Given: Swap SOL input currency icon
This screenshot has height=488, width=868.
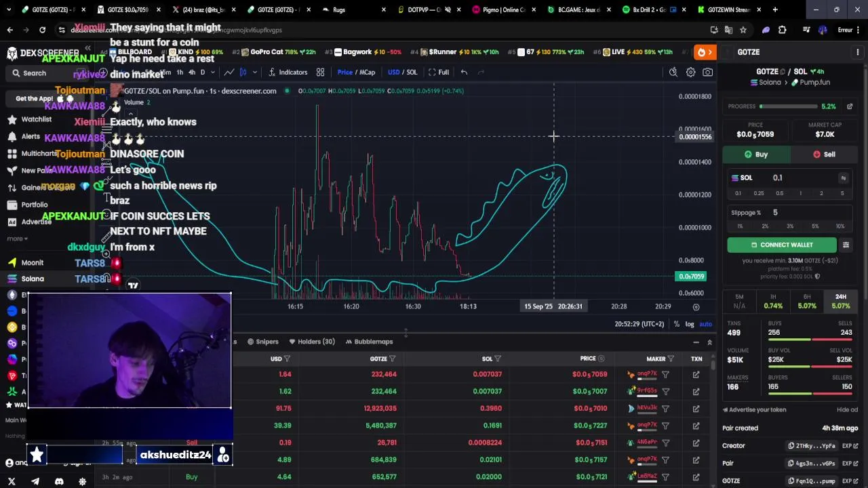Looking at the screenshot, I should [843, 178].
